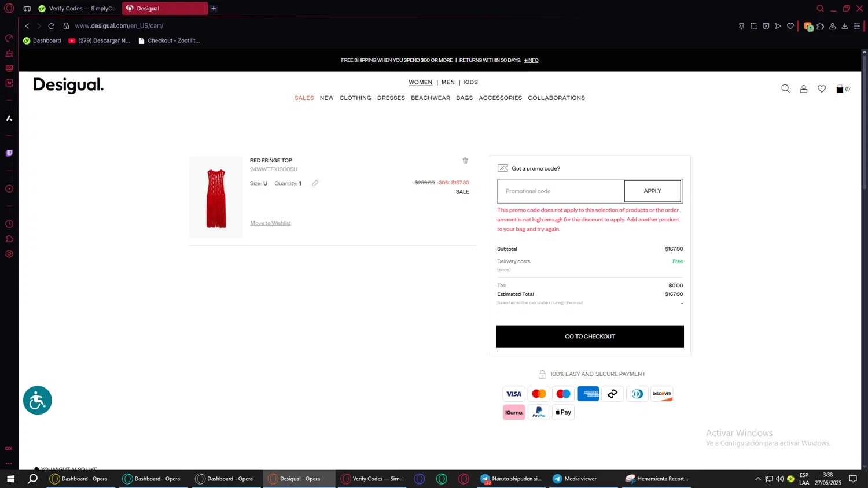The width and height of the screenshot is (868, 488).
Task: Click the address bar URL
Action: click(x=119, y=26)
